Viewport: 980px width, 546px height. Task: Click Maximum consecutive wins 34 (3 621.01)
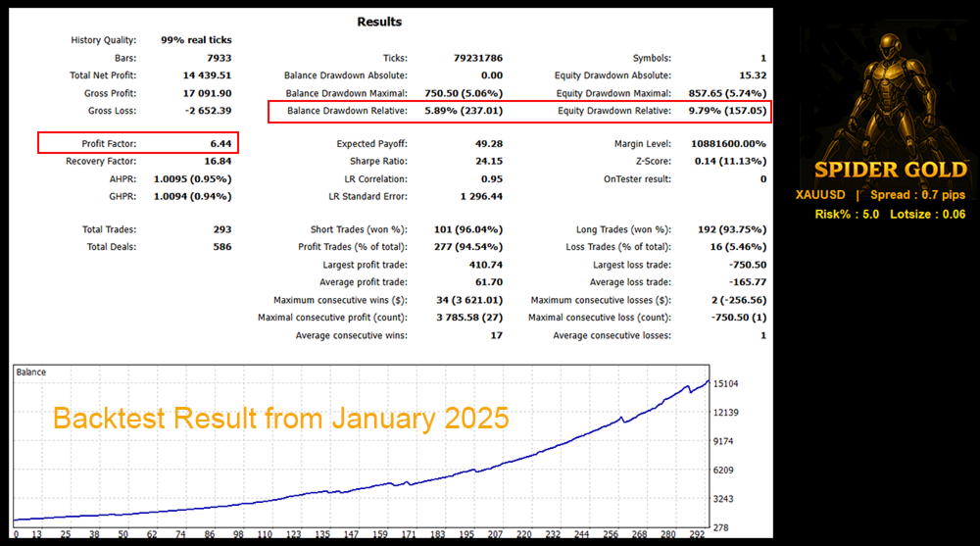click(469, 300)
